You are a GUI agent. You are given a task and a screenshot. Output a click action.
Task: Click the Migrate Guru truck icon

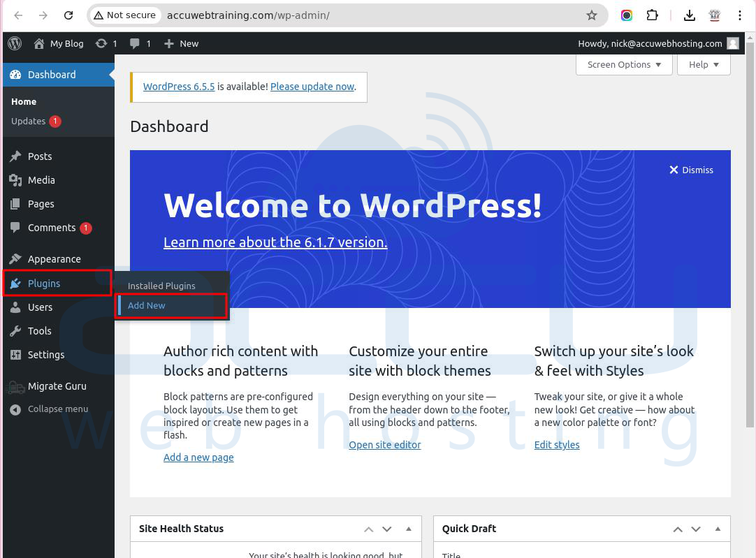16,386
